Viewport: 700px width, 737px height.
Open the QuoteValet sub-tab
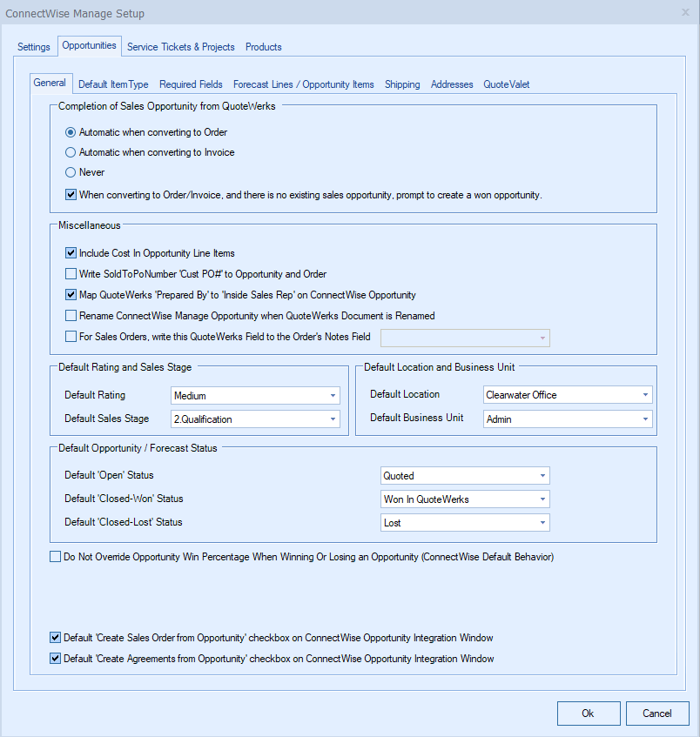(x=507, y=84)
